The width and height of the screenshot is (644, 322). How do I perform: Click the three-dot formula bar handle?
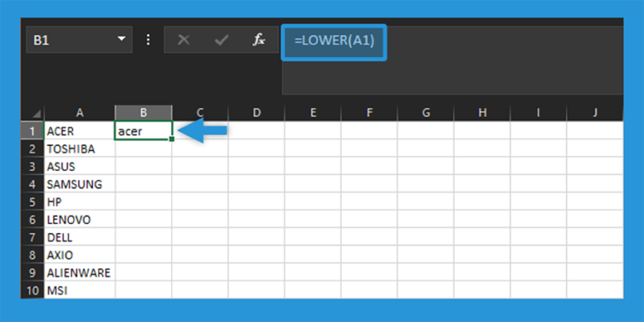coord(148,40)
